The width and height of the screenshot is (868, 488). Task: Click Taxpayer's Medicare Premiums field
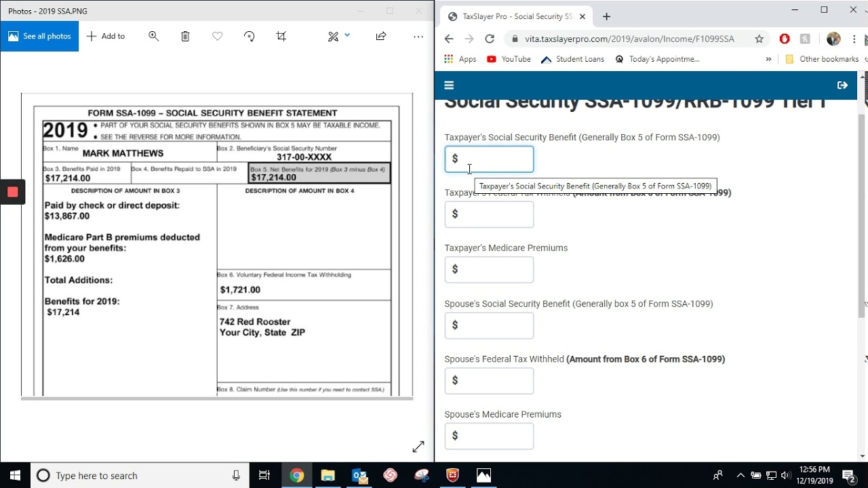[489, 270]
